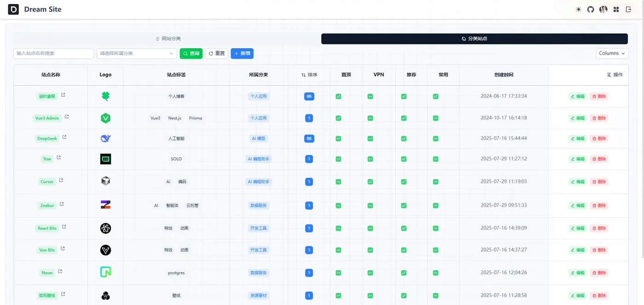Toggle 推荐 checkbox for Neon row
The width and height of the screenshot is (644, 305).
coord(403,273)
